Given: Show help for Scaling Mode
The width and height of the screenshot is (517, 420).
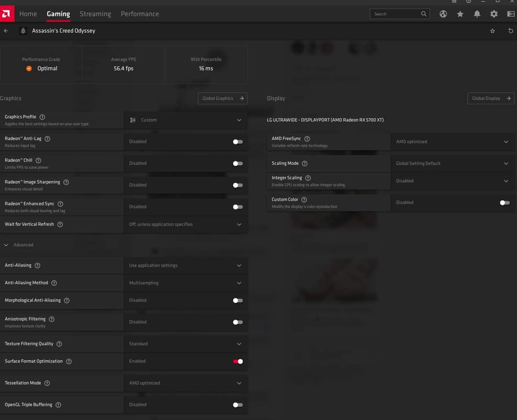Looking at the screenshot, I should point(304,164).
